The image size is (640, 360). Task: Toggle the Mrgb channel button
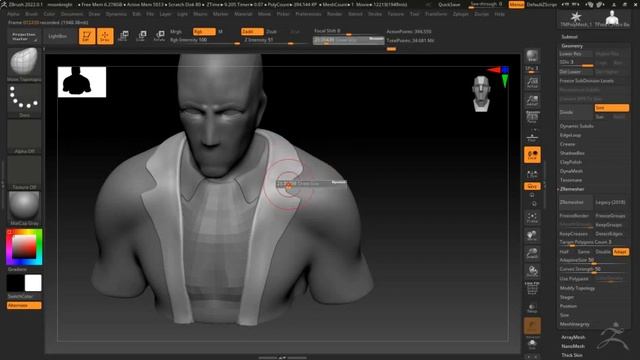(176, 31)
